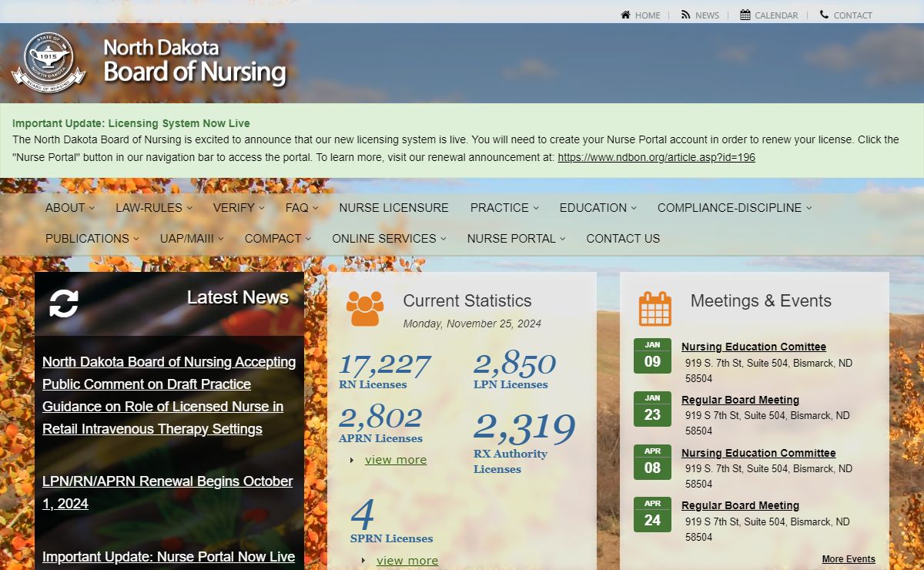This screenshot has width=924, height=570.
Task: Expand the VERIFY dropdown menu
Action: coord(239,208)
